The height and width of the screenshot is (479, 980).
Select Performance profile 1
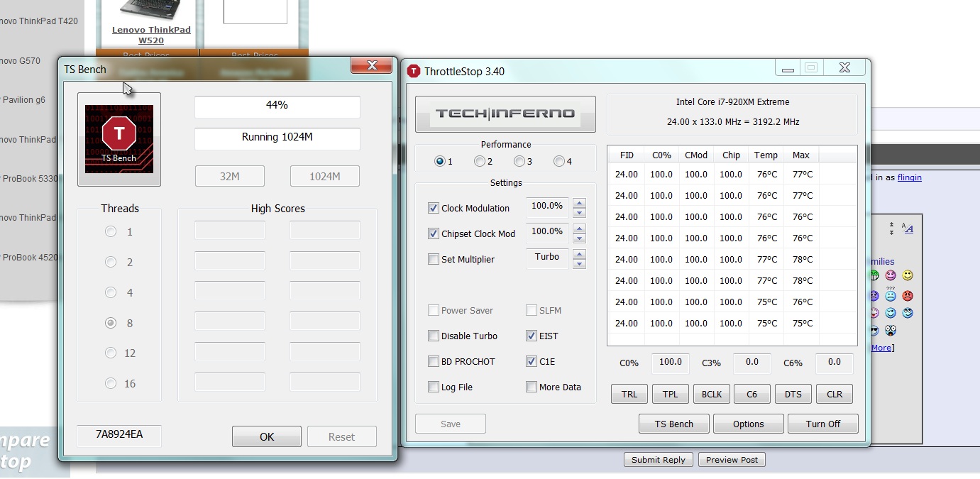(440, 161)
